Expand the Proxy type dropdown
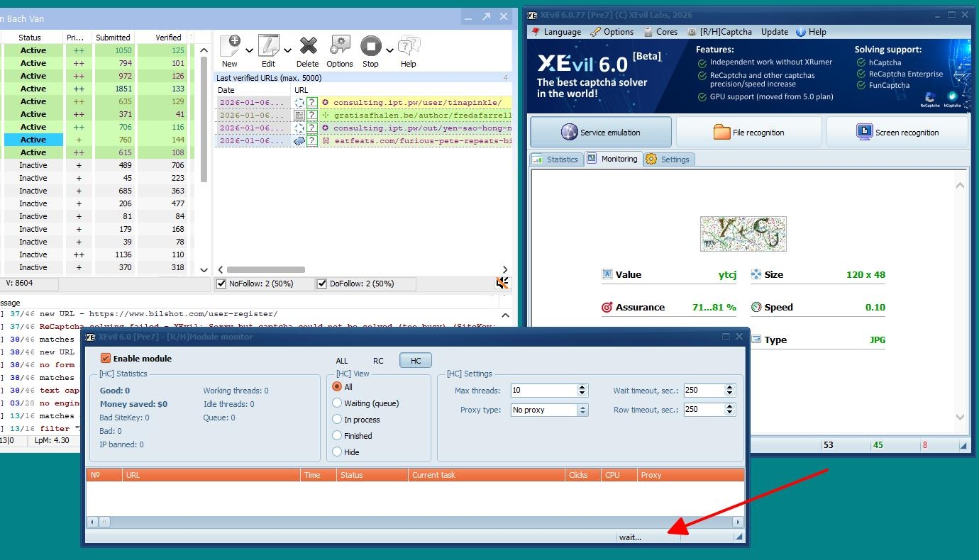Screen dimensions: 979x560 582,410
